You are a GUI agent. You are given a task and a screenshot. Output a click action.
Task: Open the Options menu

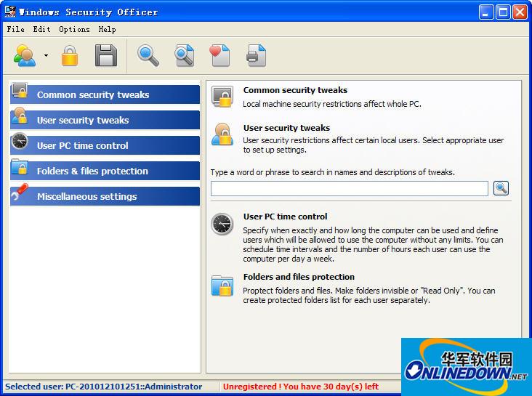[x=74, y=29]
